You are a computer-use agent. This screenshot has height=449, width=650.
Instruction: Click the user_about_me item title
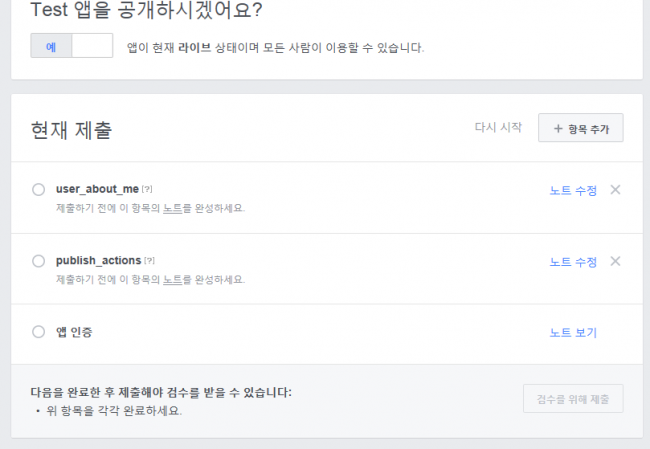click(x=97, y=189)
